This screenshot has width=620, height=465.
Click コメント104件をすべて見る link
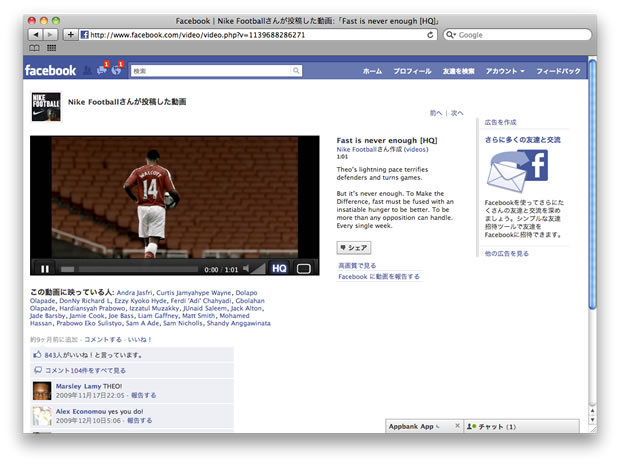click(85, 370)
